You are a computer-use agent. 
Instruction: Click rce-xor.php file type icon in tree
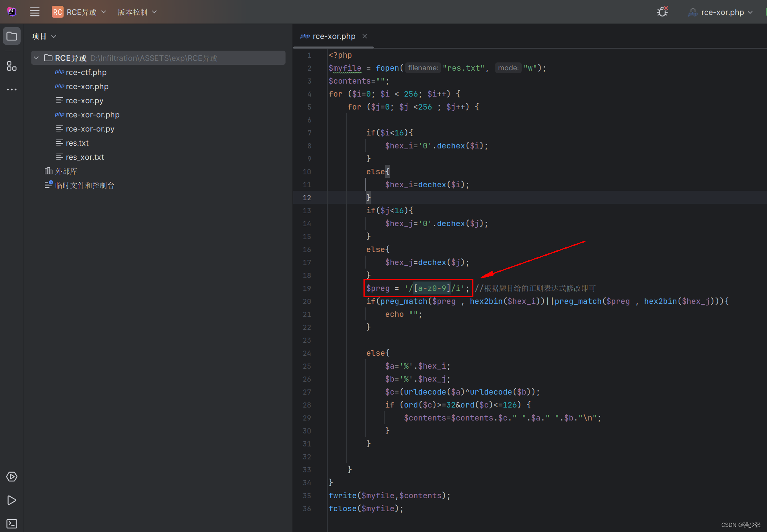click(x=60, y=86)
